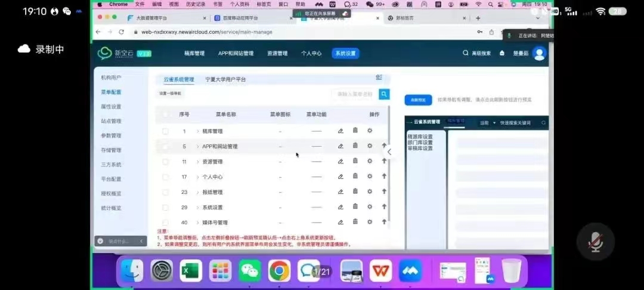
Task: Open 资源管理 in the top navigation
Action: 277,53
